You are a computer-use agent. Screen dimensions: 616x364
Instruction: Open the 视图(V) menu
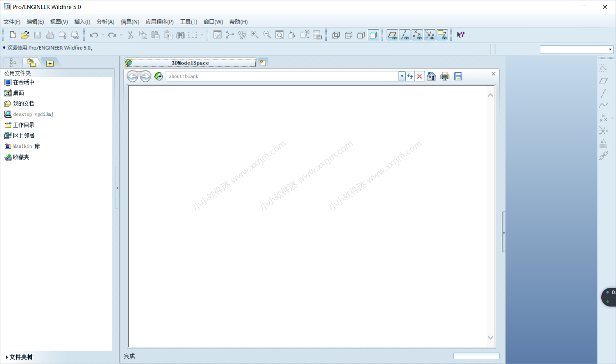point(59,22)
